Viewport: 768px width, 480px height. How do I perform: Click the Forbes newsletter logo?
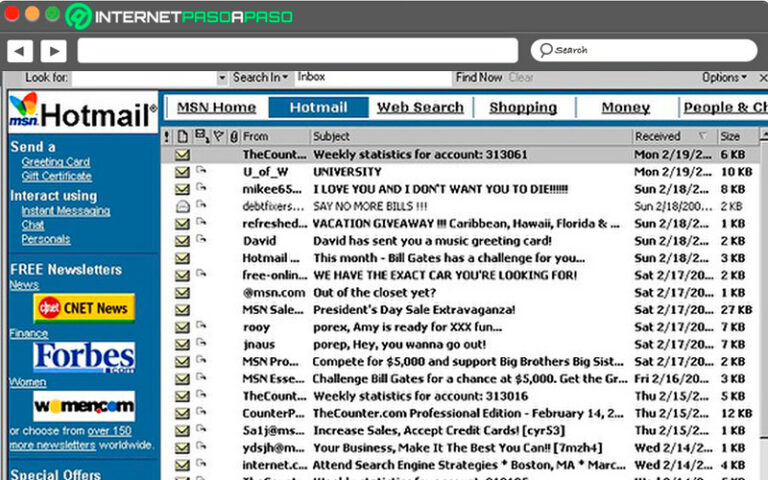point(84,357)
